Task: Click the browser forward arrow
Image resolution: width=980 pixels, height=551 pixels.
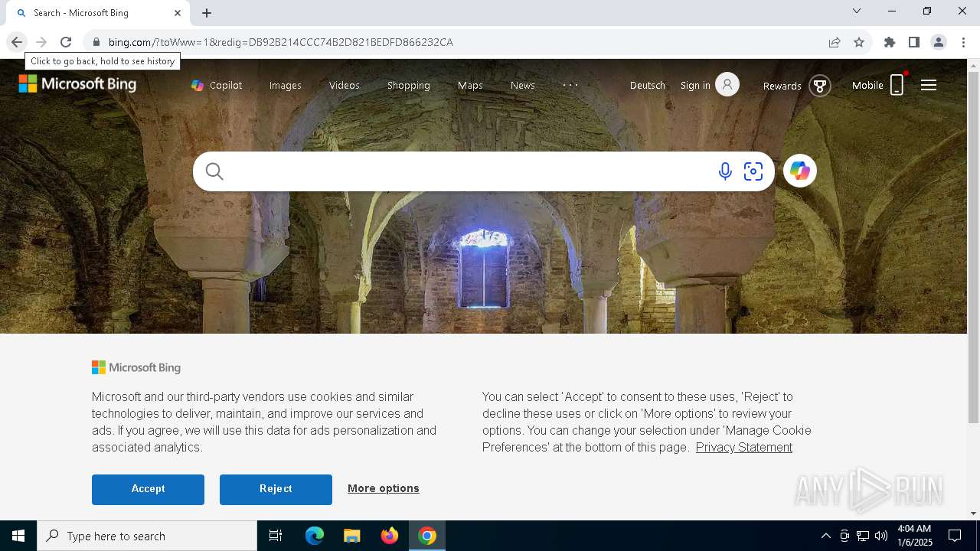Action: (x=41, y=42)
